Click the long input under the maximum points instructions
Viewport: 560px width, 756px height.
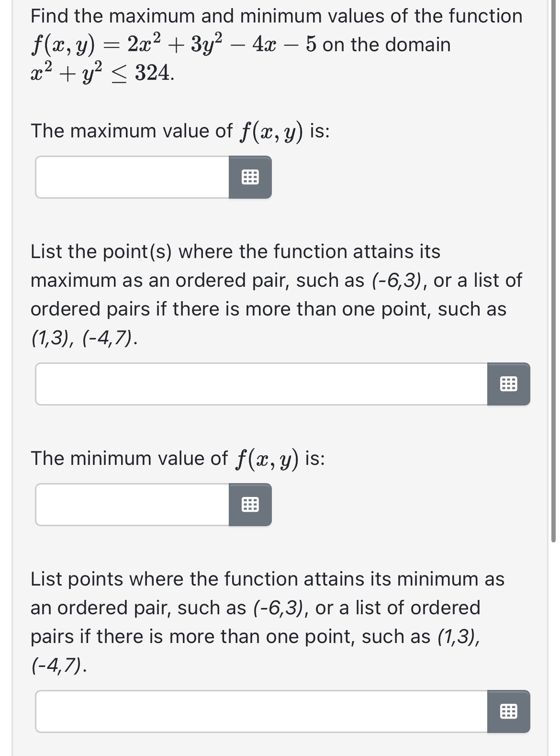258,384
